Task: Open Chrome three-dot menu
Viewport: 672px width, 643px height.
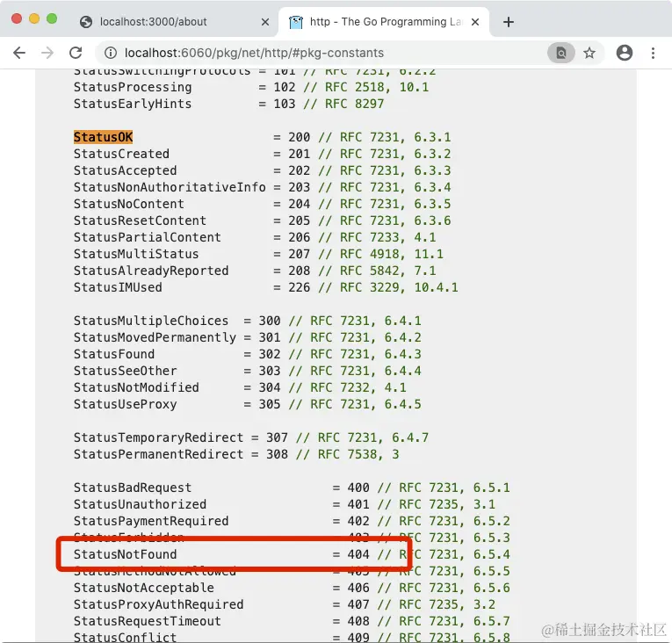Action: (x=654, y=53)
